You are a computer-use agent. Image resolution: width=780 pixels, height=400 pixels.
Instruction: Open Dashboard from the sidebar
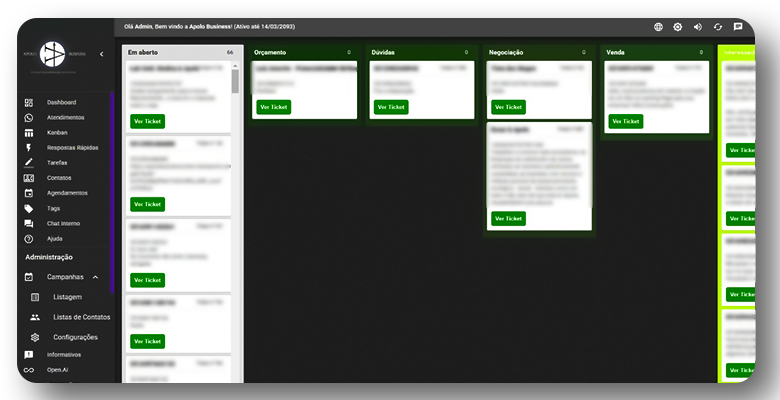pyautogui.click(x=60, y=102)
